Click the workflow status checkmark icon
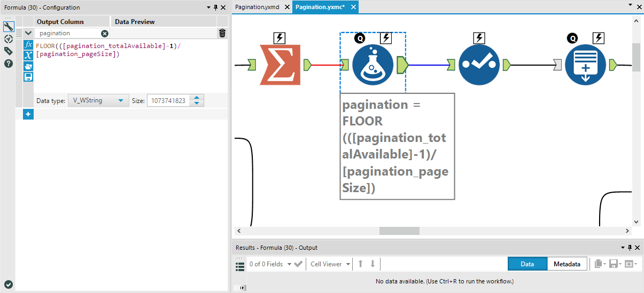This screenshot has height=293, width=644. click(9, 284)
